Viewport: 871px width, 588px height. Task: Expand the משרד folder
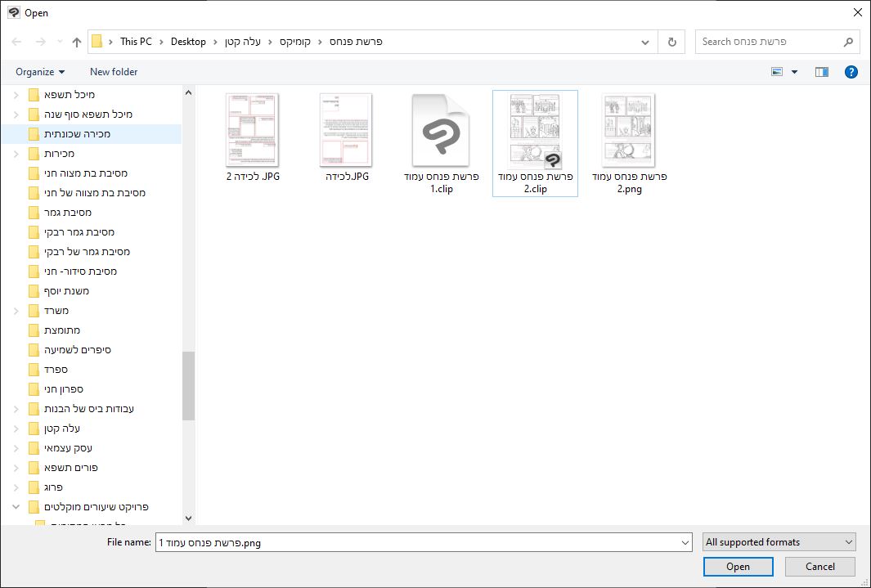[16, 311]
